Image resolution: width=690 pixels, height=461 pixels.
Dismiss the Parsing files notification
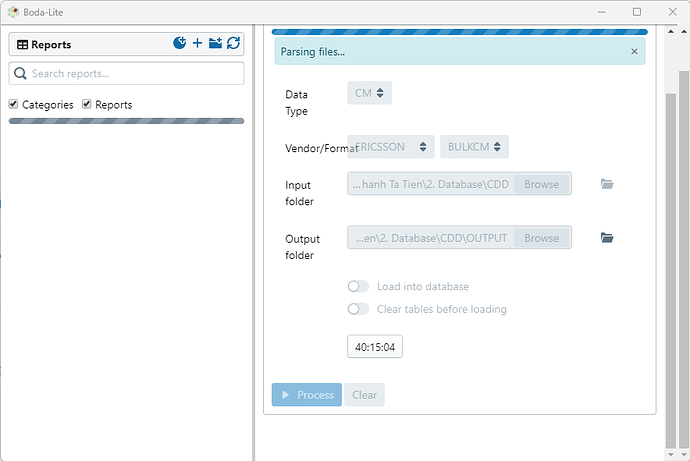634,51
